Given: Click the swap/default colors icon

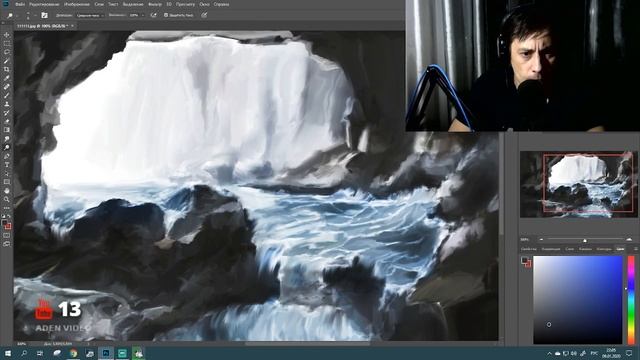Looking at the screenshot, I should point(7,216).
